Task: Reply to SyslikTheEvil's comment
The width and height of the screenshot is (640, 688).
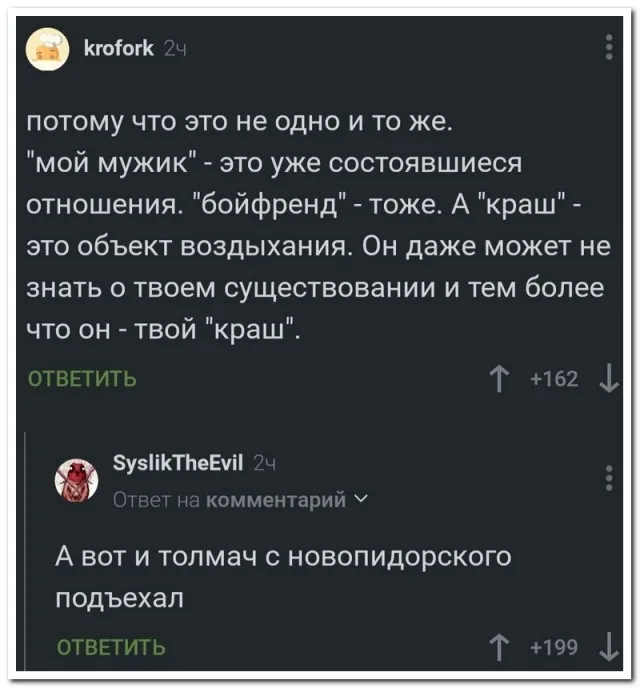Action: pyautogui.click(x=111, y=647)
